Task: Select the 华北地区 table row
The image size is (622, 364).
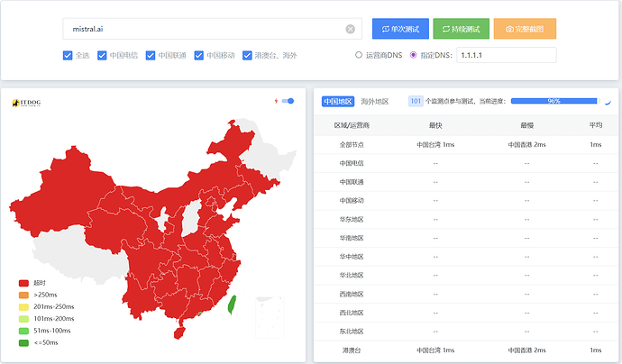Action: tap(466, 275)
